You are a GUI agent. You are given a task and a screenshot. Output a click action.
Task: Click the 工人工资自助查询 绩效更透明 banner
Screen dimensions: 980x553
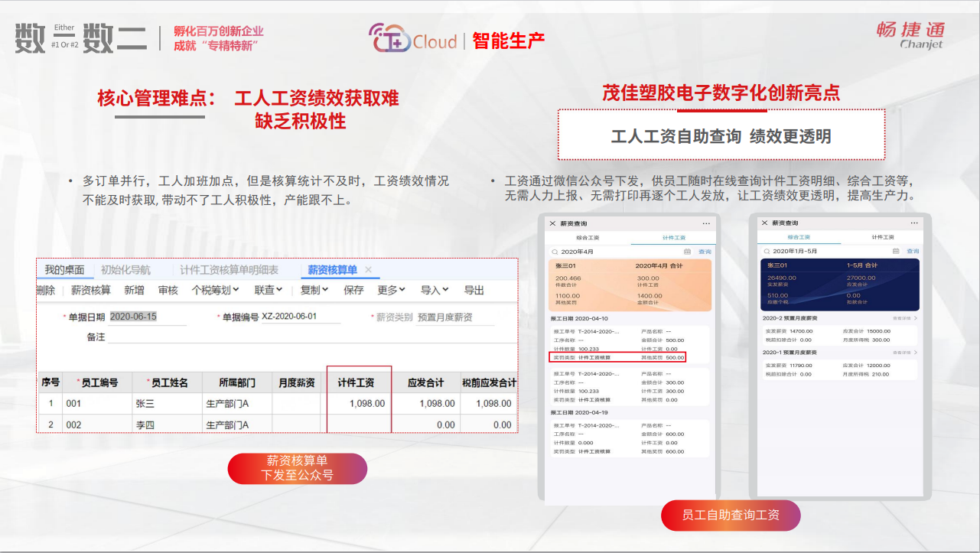[x=721, y=136]
